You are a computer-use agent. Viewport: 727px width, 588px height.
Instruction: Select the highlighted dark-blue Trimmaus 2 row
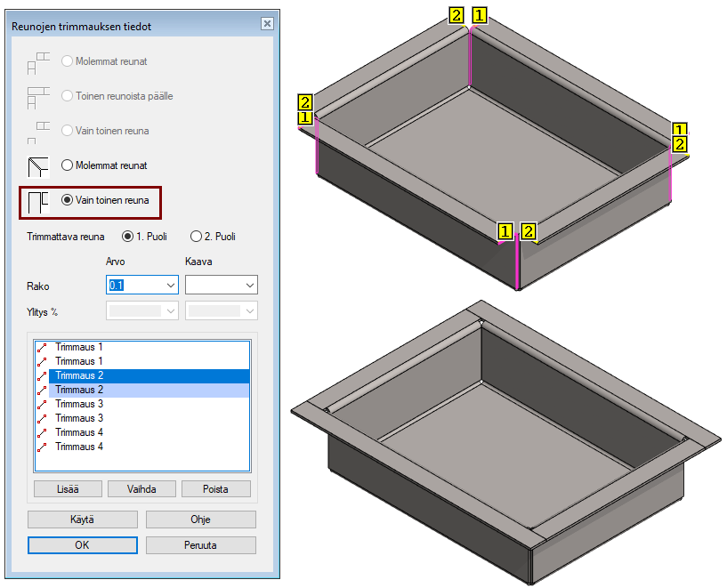click(142, 375)
